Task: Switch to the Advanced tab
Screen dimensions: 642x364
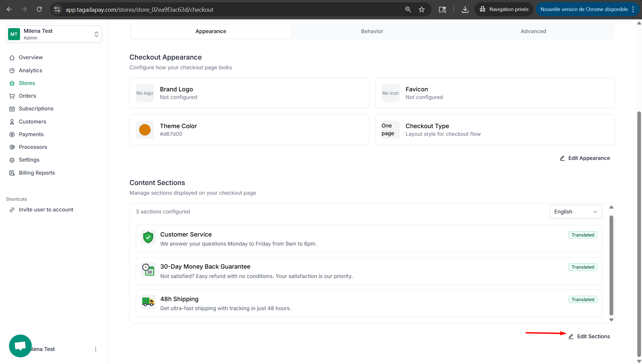Action: pos(533,31)
